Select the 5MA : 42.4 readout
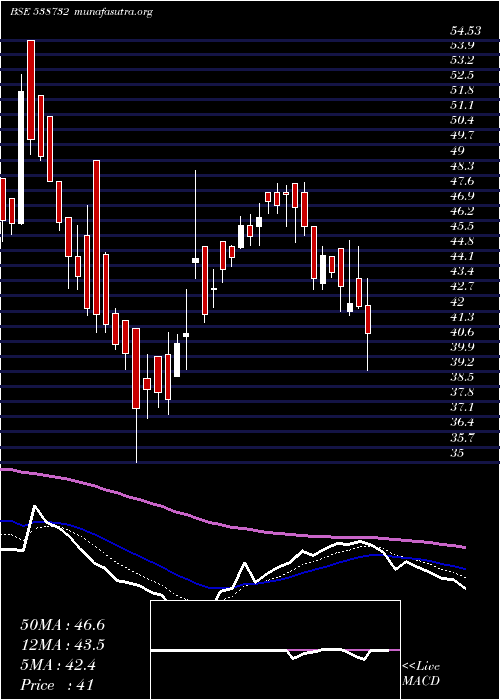Screen dimensions: 500x700 click(58, 665)
